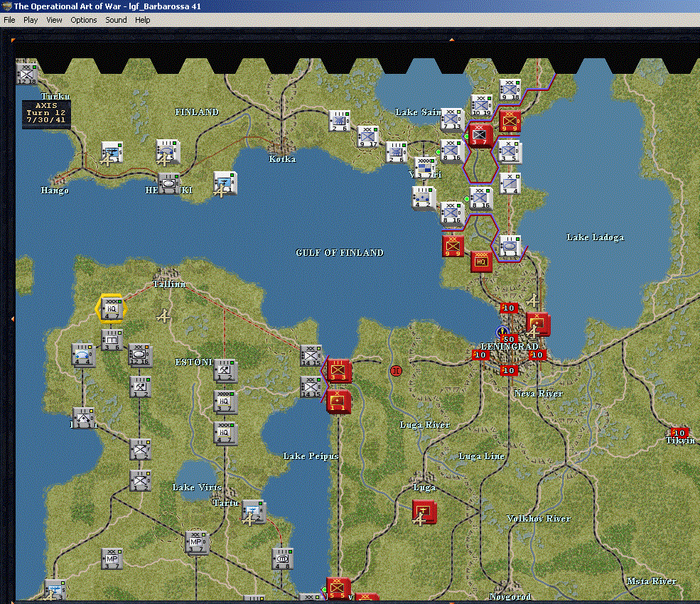Select the 10 19 infantry unit

coord(481,105)
